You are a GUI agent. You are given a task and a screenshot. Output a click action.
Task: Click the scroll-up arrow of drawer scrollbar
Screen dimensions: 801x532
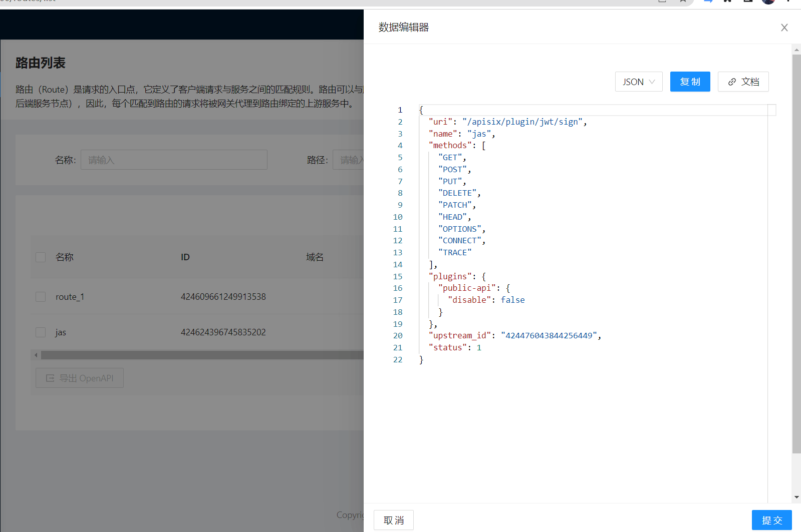pos(796,50)
